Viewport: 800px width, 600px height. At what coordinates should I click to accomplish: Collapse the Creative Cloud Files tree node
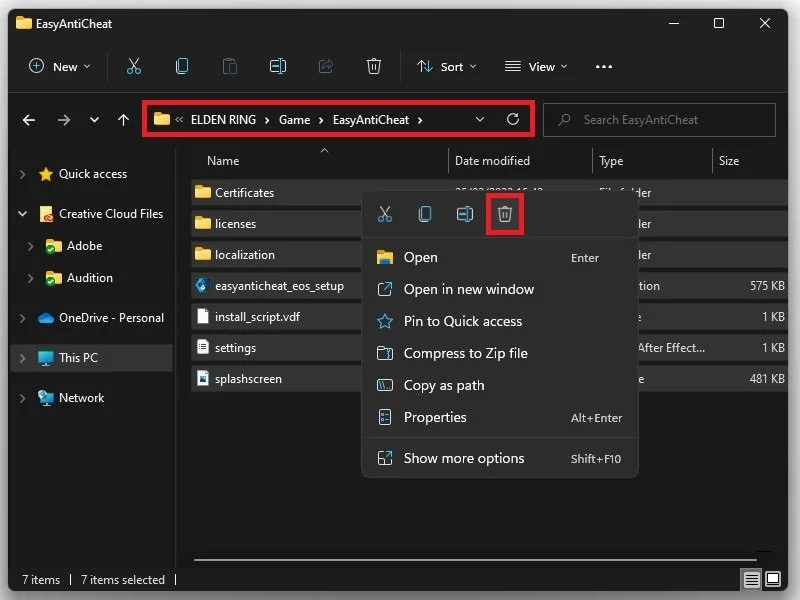point(22,214)
